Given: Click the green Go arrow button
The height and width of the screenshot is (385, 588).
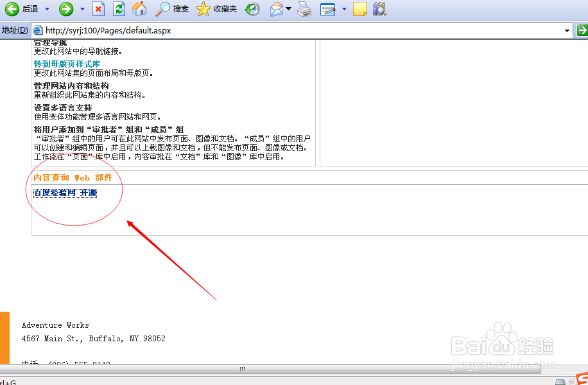Looking at the screenshot, I should pos(582,30).
